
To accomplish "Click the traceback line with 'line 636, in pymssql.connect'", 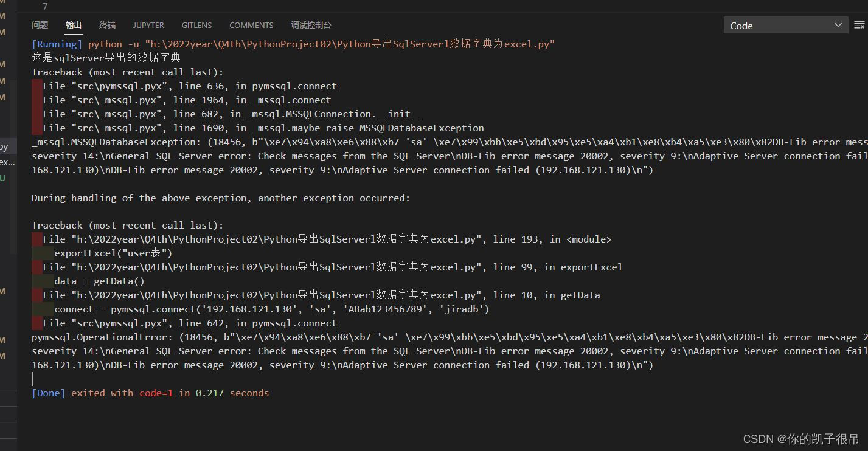I will (190, 86).
